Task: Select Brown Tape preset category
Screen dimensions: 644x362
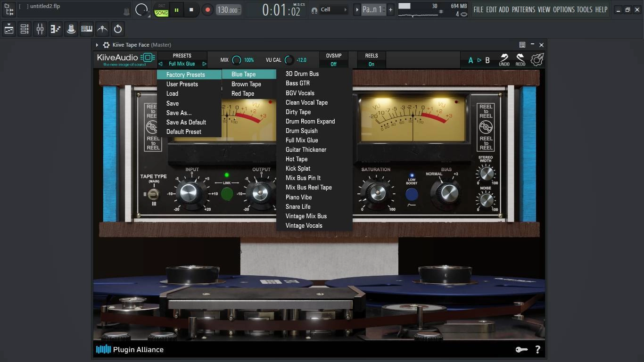Action: 249,84
